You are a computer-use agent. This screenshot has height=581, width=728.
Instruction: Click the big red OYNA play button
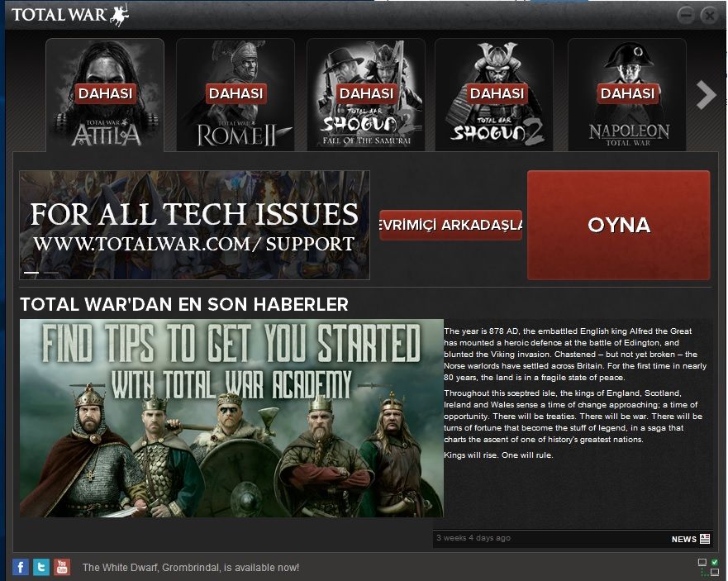(618, 225)
